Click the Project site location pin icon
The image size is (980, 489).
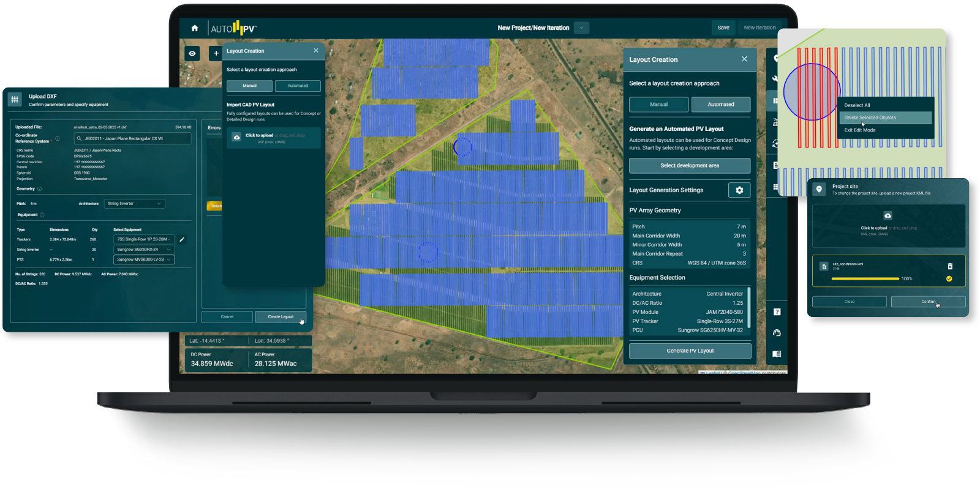819,189
